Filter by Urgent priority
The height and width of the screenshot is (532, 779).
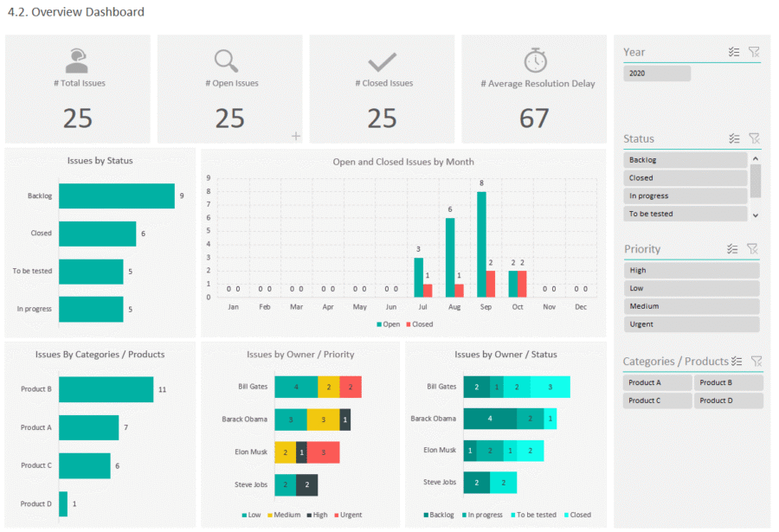[x=692, y=324]
